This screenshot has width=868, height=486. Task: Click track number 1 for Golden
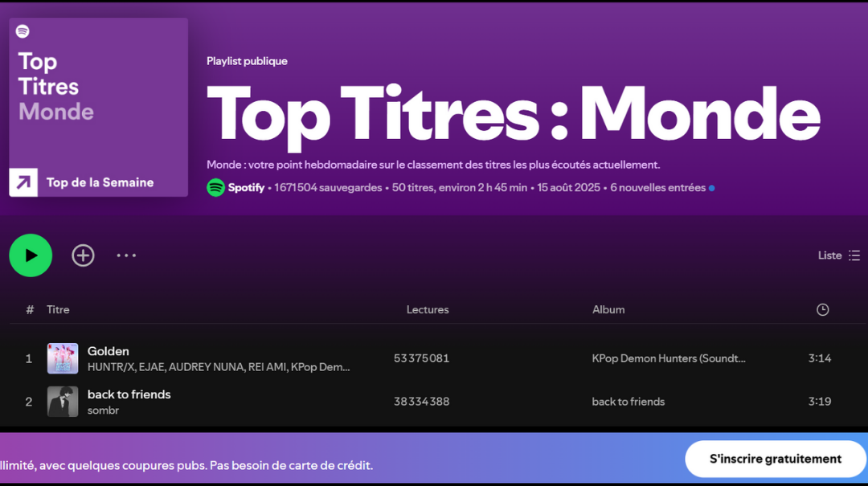click(x=29, y=359)
